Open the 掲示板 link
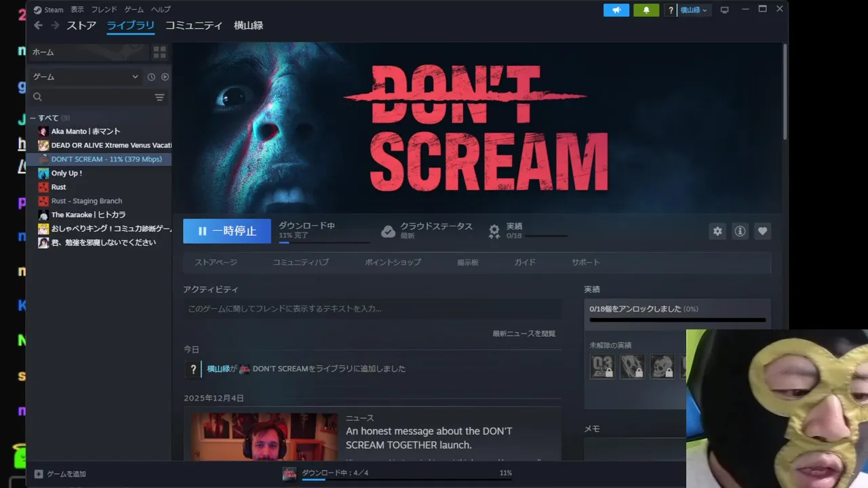The width and height of the screenshot is (868, 488). pyautogui.click(x=467, y=262)
